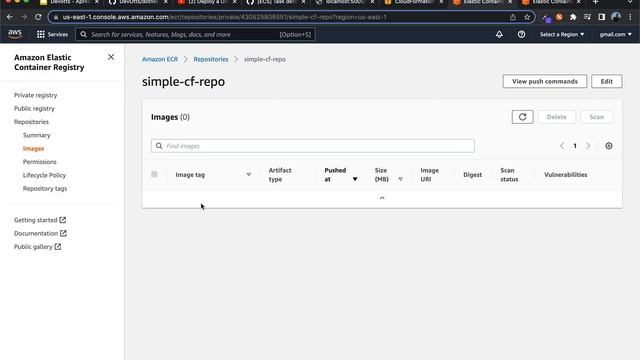
Task: Open the browser media control icon
Action: pos(587,17)
